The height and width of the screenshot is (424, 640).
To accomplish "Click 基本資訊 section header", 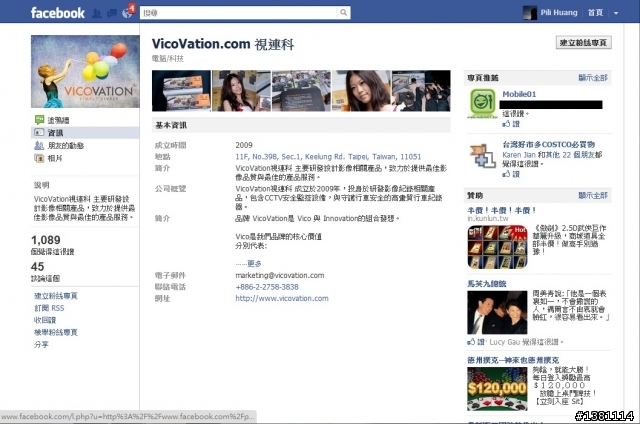I will point(301,125).
